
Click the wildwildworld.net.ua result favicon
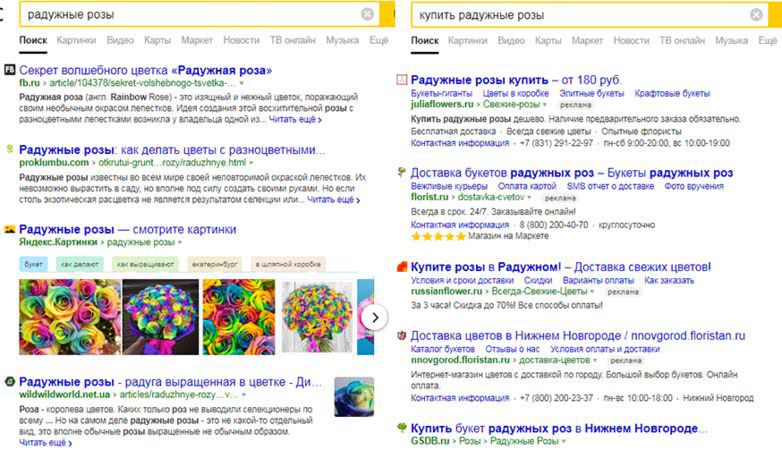pos(10,382)
